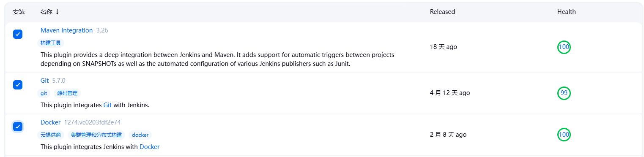This screenshot has width=644, height=157.
Task: Follow the Git link in description
Action: [107, 105]
